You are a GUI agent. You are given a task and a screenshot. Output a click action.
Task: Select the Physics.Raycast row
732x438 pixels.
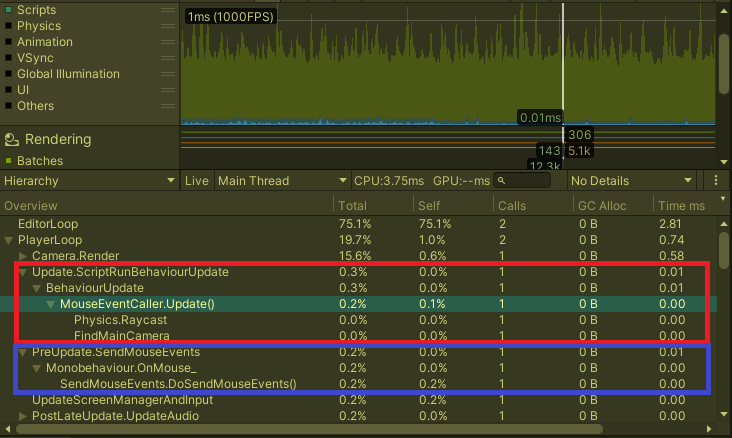[x=358, y=320]
